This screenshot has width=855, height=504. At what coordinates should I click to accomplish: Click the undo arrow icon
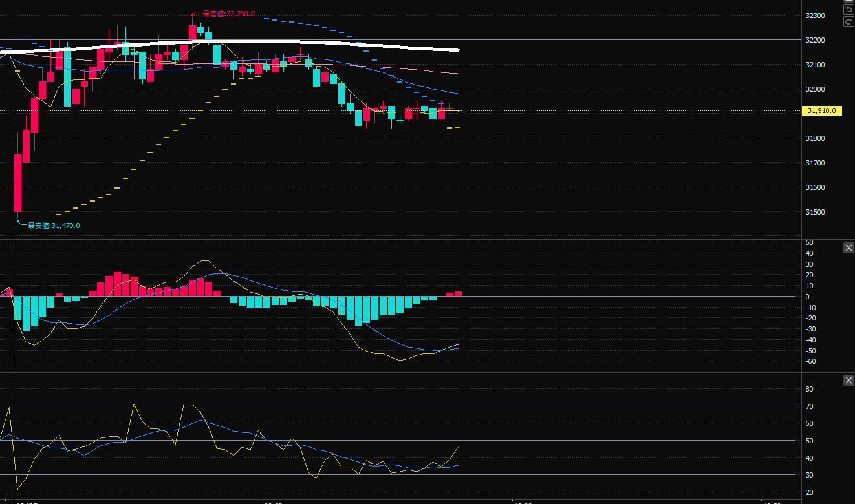(849, 10)
